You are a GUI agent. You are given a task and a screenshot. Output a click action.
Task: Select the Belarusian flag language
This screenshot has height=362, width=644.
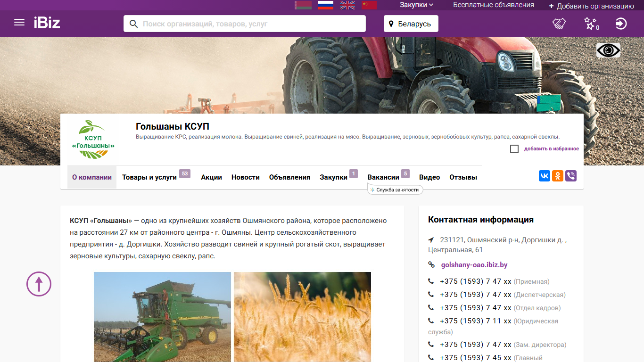click(x=303, y=5)
